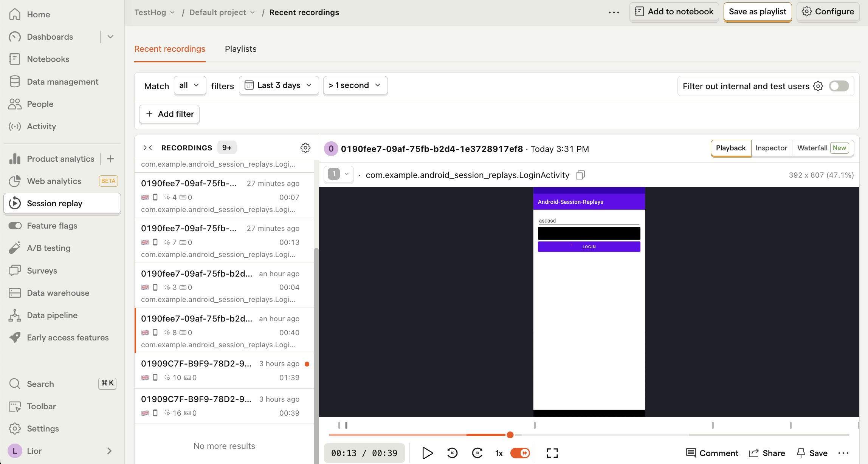Select the Waterfall view tab
The height and width of the screenshot is (464, 868).
(x=823, y=148)
